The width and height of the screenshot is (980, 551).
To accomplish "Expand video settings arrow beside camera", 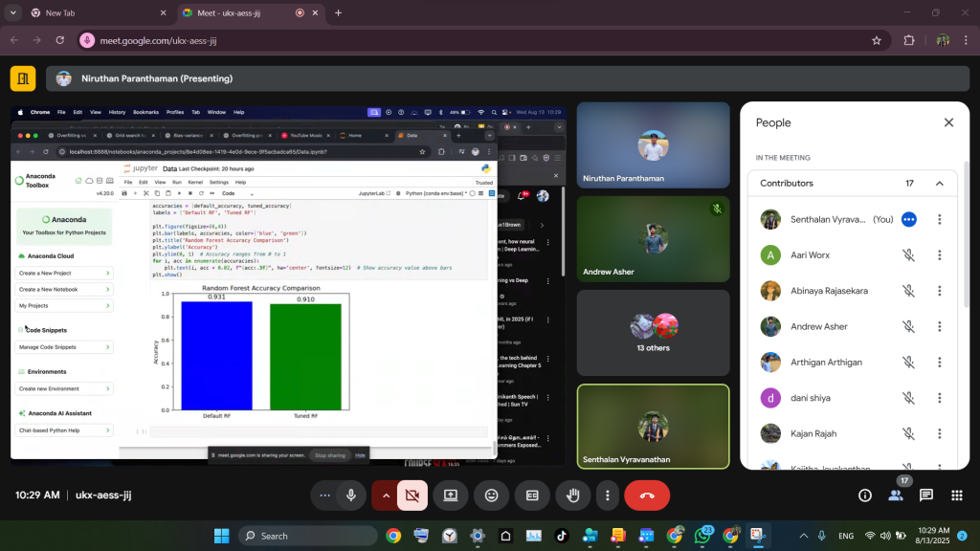I will [386, 496].
